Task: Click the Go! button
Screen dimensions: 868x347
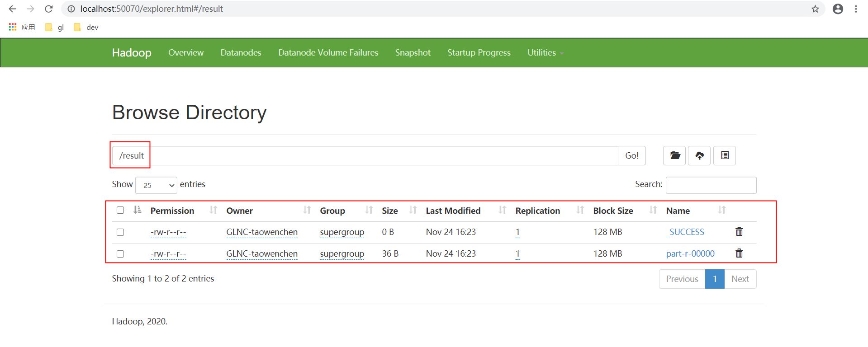Action: pyautogui.click(x=632, y=155)
